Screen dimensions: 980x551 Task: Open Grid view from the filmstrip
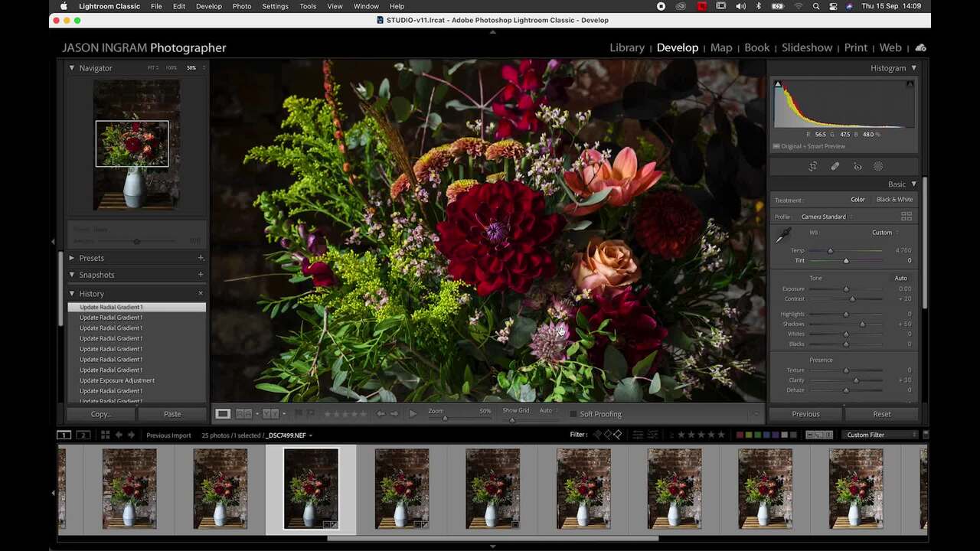105,435
